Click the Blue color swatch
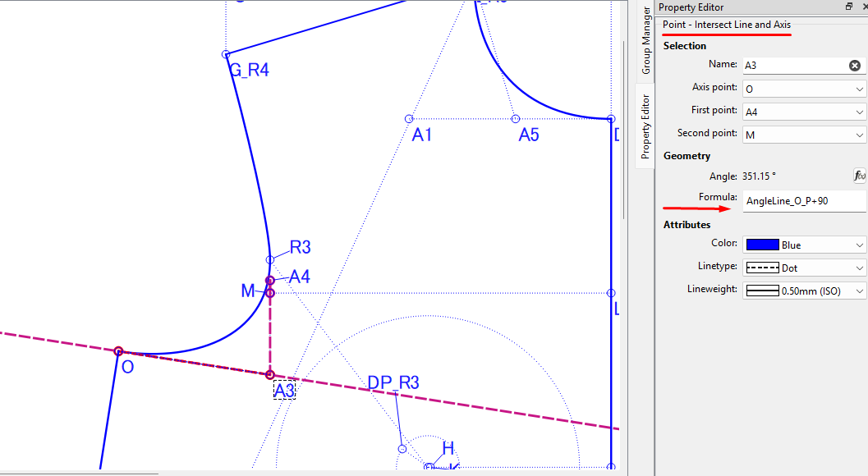This screenshot has height=476, width=868. pyautogui.click(x=761, y=245)
